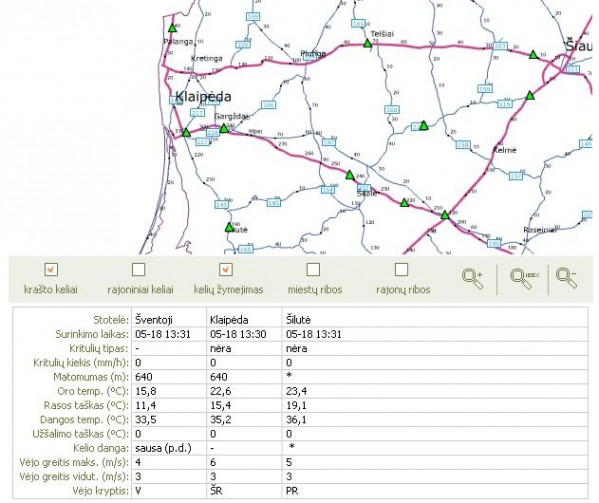Enable the miestų ribos checkbox
The width and height of the screenshot is (599, 503).
point(313,270)
